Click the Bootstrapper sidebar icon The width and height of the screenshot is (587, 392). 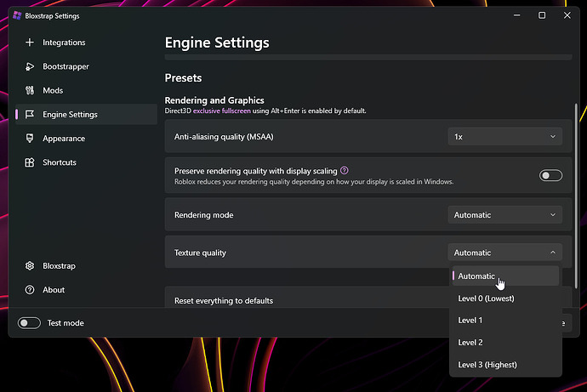pos(30,66)
